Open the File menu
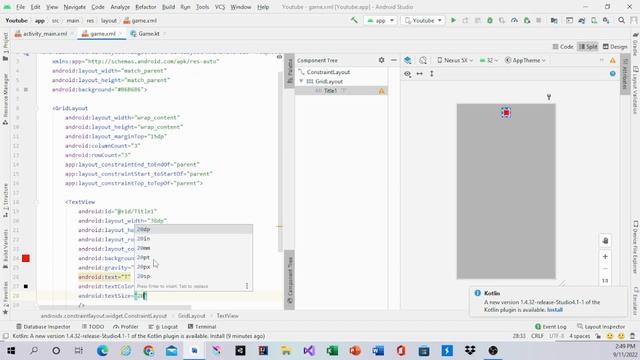 click(20, 7)
